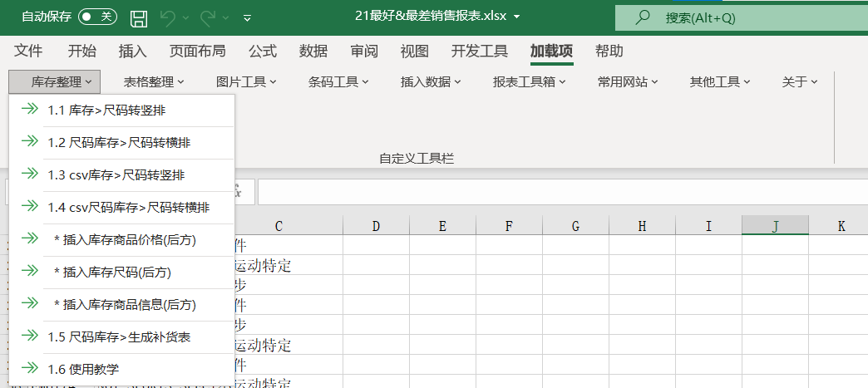Select column F header

click(x=509, y=225)
